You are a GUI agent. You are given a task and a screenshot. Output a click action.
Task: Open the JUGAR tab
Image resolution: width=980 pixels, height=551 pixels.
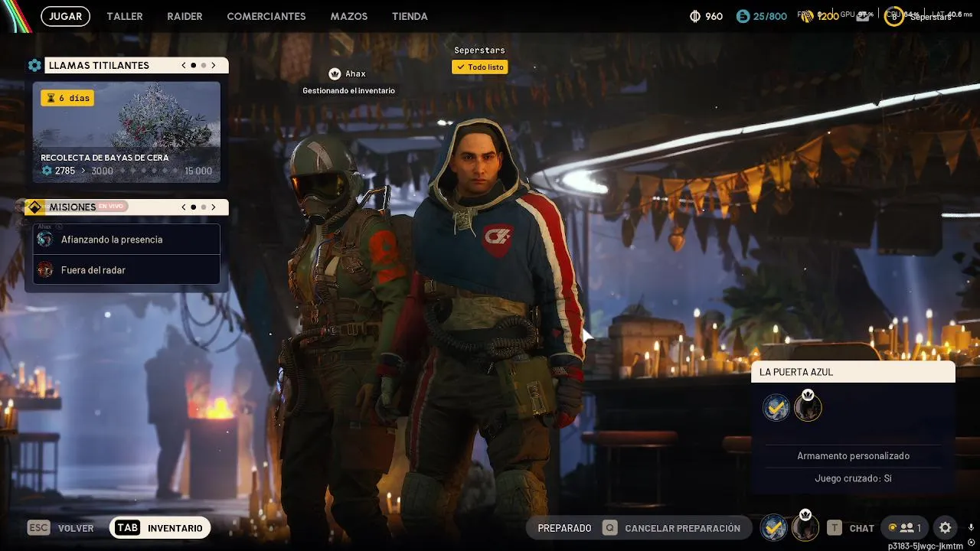tap(65, 16)
